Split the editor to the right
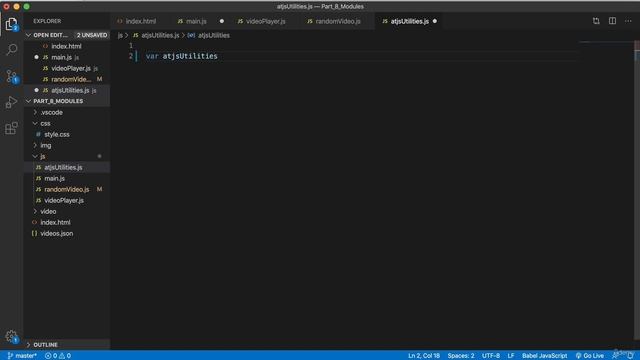 [x=612, y=21]
